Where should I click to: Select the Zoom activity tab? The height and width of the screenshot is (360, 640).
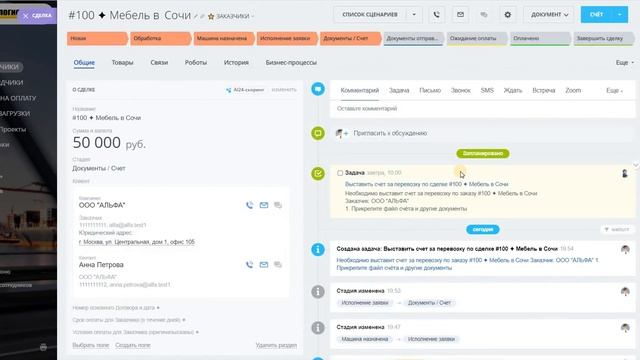point(573,90)
